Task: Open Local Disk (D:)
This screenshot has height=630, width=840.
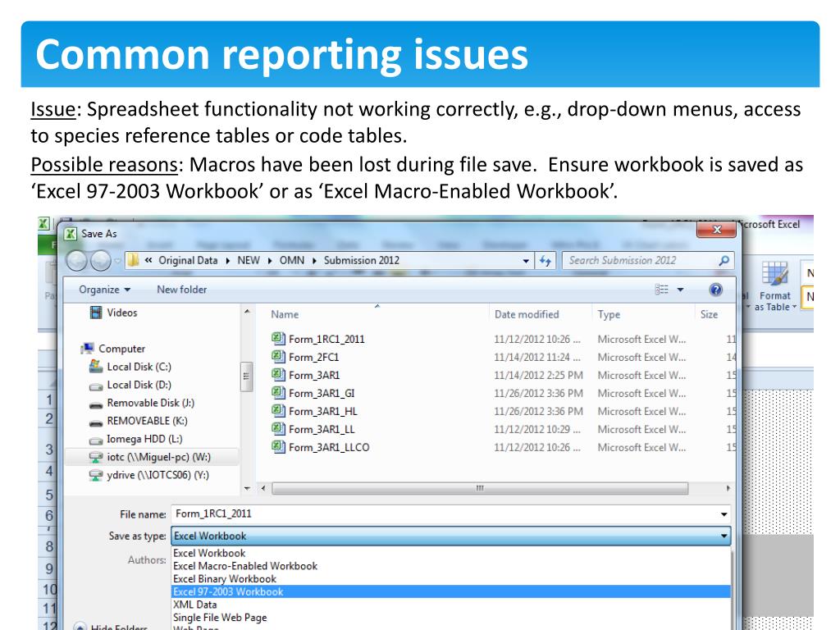Action: [x=130, y=386]
